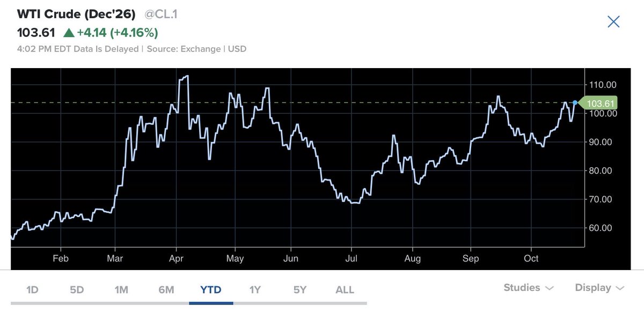Close the chart with the X icon

tap(613, 21)
